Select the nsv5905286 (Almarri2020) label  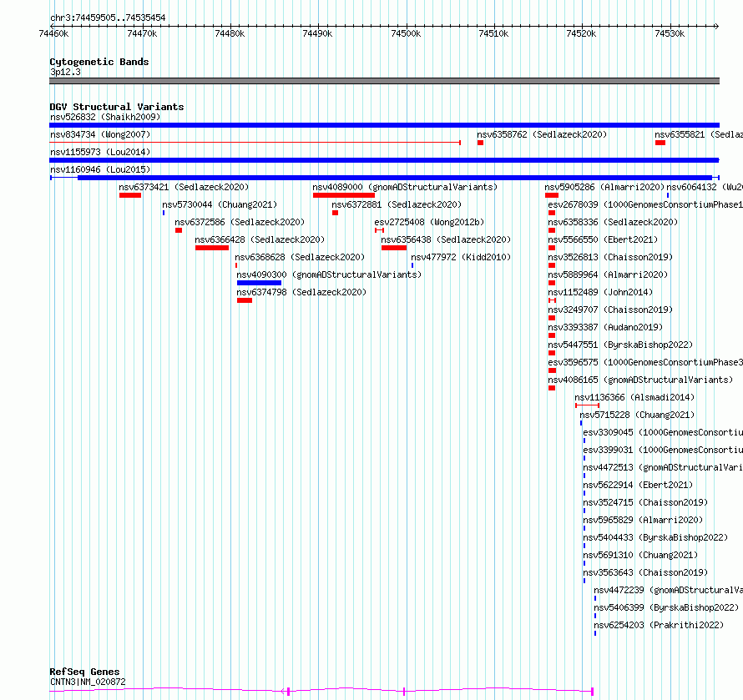click(x=604, y=187)
